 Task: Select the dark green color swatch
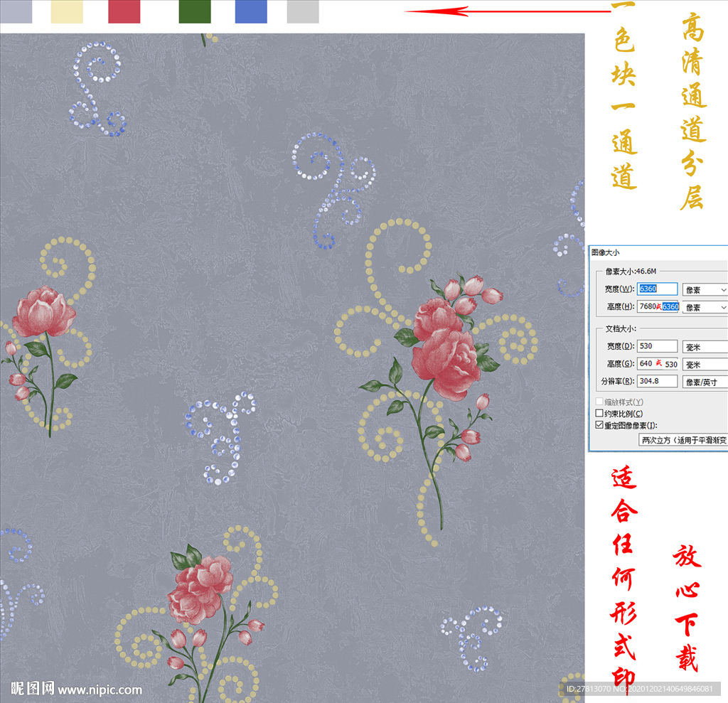point(195,11)
